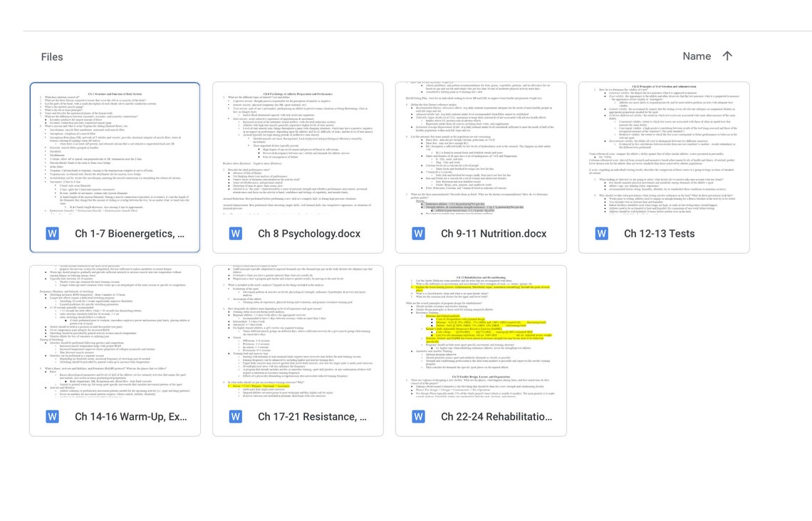Open the Ch 9-11 Nutrition.docx thumbnail preview
Screen dimensions: 812x521
(x=481, y=150)
